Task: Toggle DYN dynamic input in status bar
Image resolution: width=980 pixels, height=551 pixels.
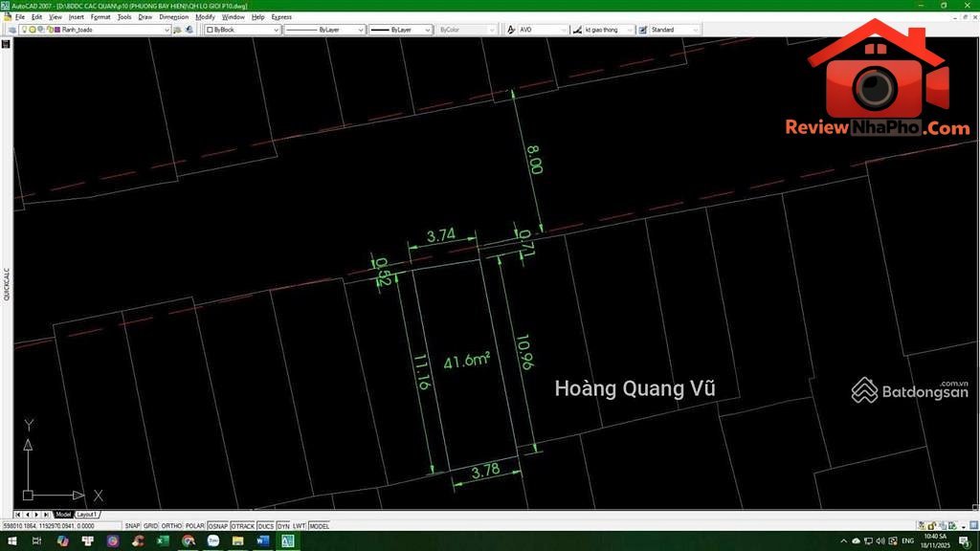Action: coord(283,526)
